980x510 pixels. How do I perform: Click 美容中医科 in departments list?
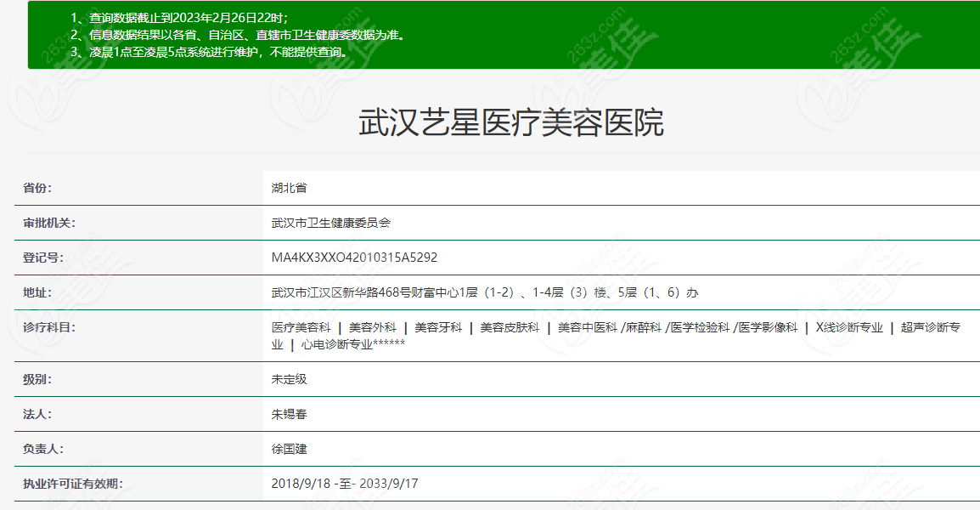tap(588, 327)
